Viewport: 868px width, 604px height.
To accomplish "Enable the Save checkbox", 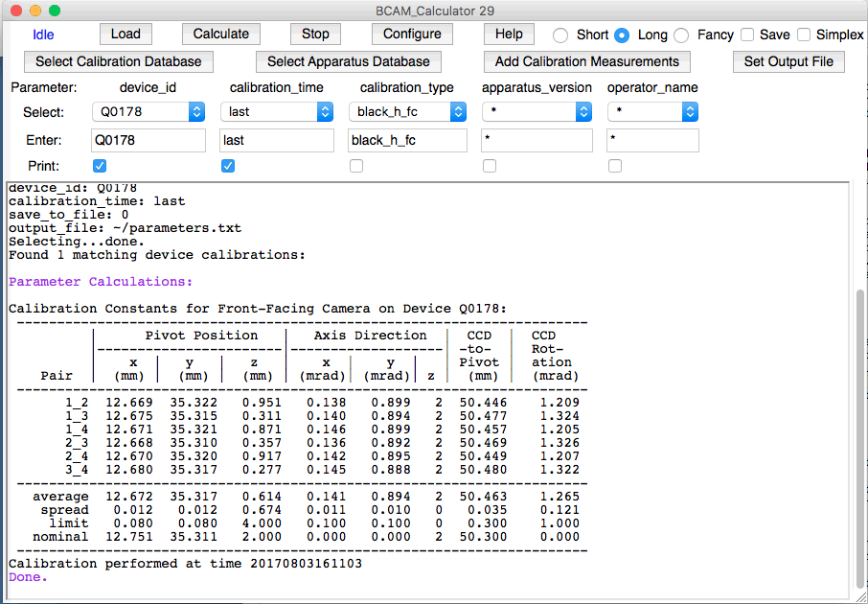I will pos(747,35).
